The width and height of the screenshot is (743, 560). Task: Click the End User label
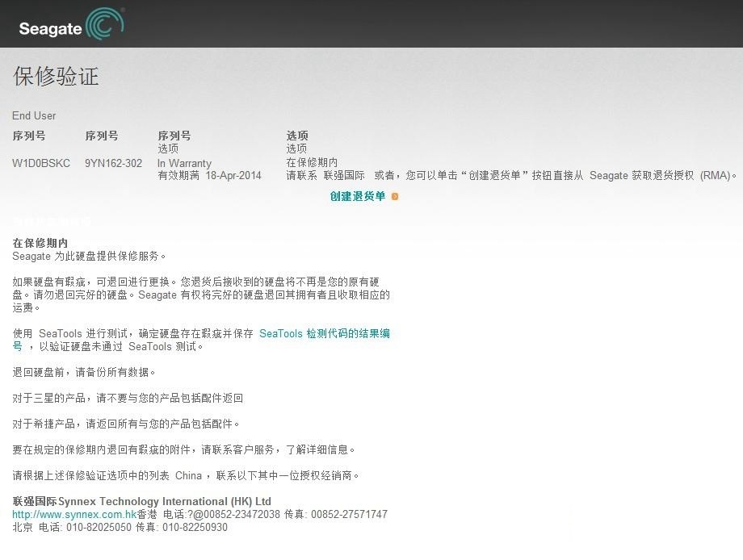pyautogui.click(x=34, y=115)
